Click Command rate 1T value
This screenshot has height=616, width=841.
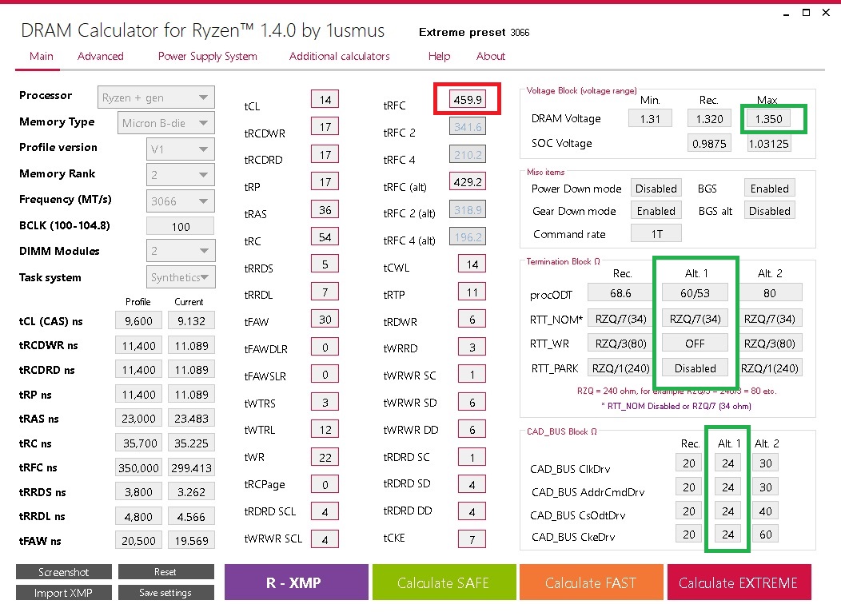point(656,234)
